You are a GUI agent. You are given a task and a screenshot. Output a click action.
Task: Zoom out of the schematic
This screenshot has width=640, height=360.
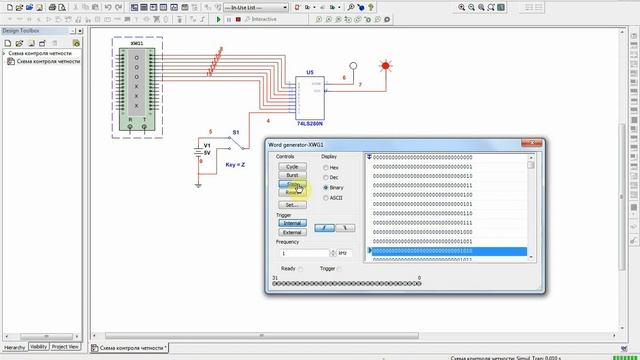471,7
